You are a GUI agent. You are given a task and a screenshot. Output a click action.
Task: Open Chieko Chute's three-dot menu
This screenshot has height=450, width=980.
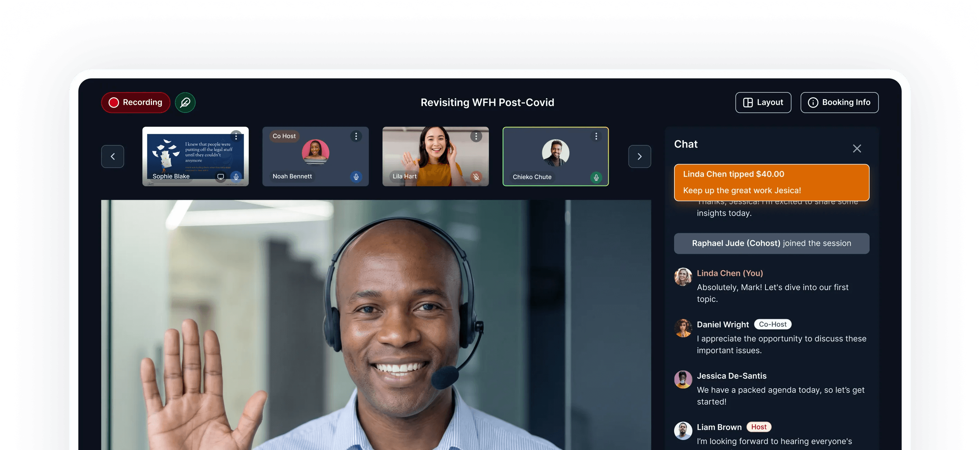[x=596, y=136]
